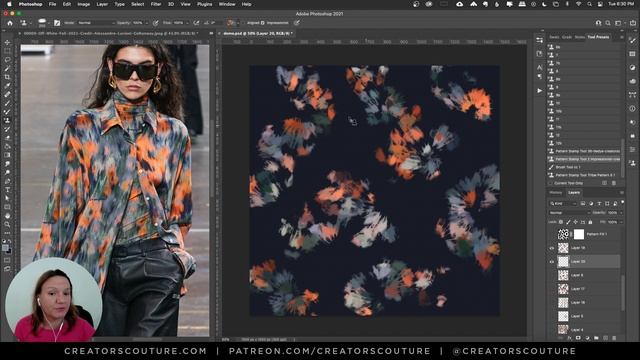Click the Home icon in options bar
The image size is (640, 360).
pyautogui.click(x=10, y=23)
